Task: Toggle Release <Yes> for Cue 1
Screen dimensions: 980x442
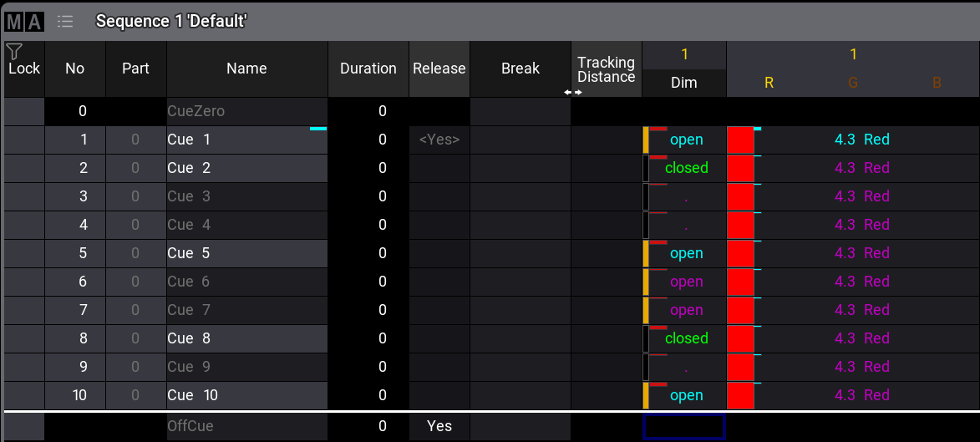Action: click(x=439, y=140)
